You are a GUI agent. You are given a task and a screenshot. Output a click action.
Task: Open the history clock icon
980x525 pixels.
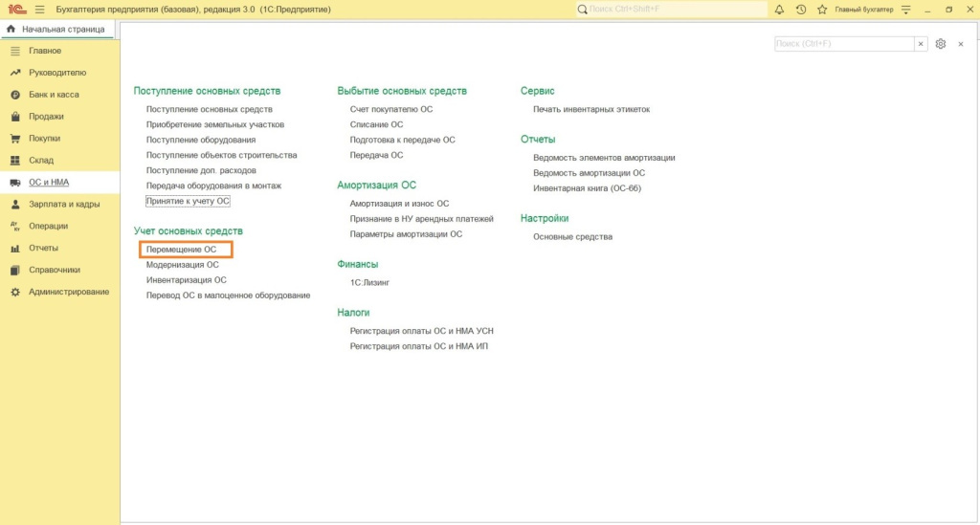800,10
